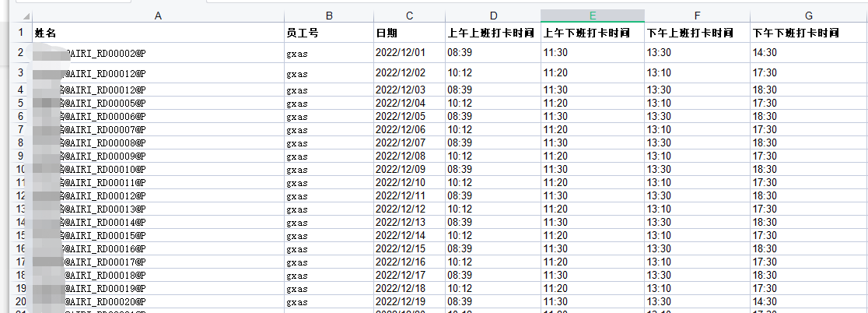Select row header 9
The image size is (868, 313).
pyautogui.click(x=21, y=156)
